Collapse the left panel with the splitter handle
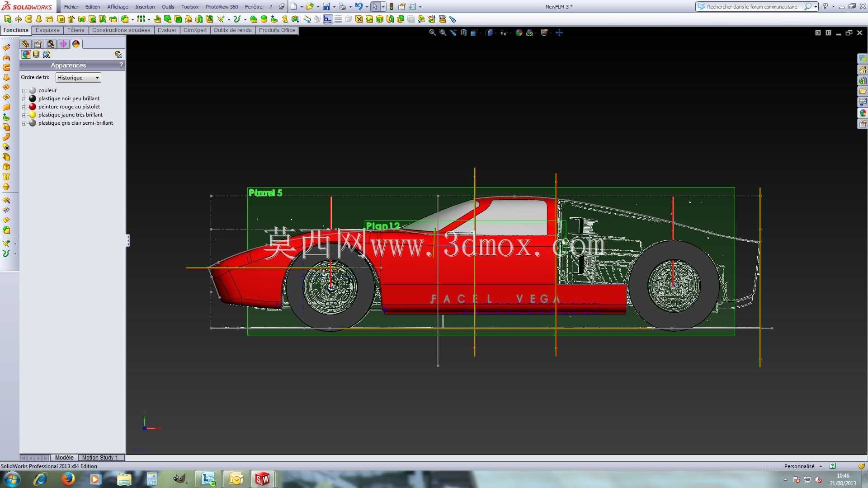The height and width of the screenshot is (488, 868). [x=128, y=240]
